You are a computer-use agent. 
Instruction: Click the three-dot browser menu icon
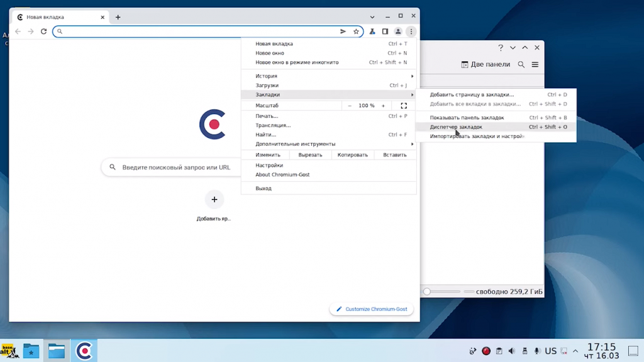pos(411,31)
